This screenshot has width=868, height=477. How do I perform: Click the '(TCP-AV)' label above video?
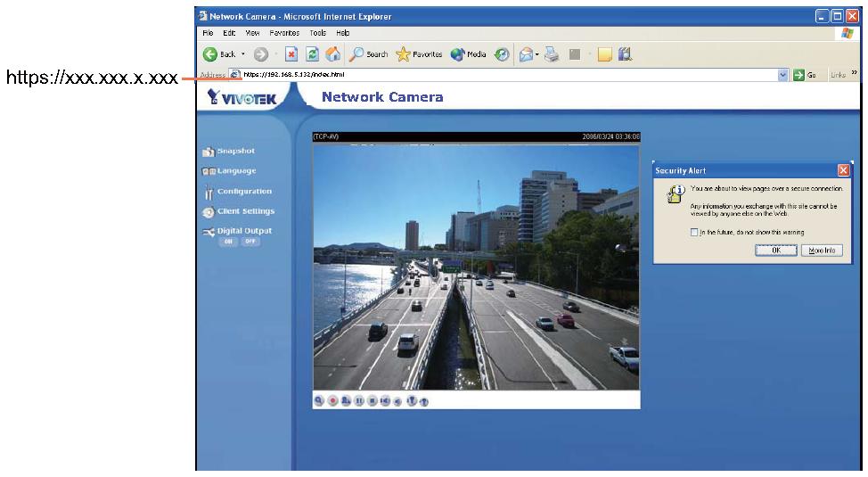point(325,136)
